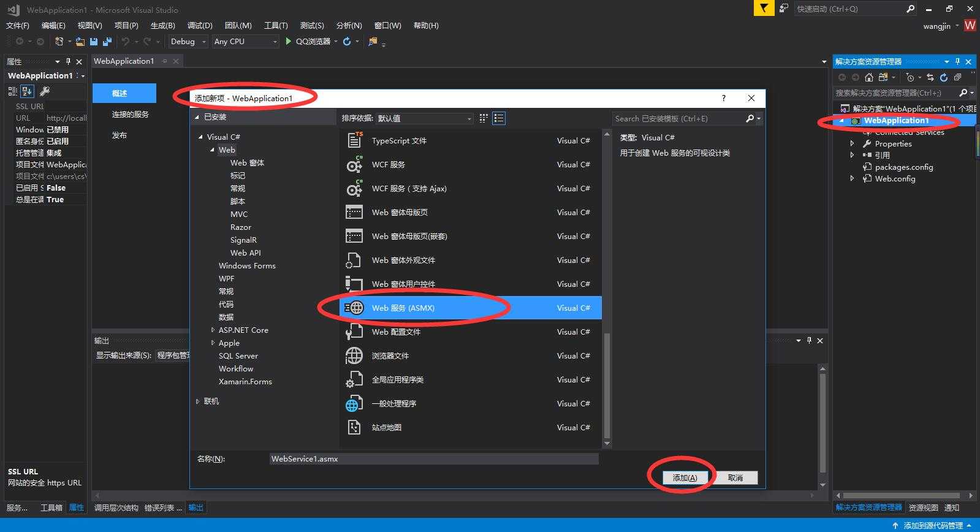This screenshot has height=532, width=980.
Task: Start debugging with green play icon
Action: (288, 41)
